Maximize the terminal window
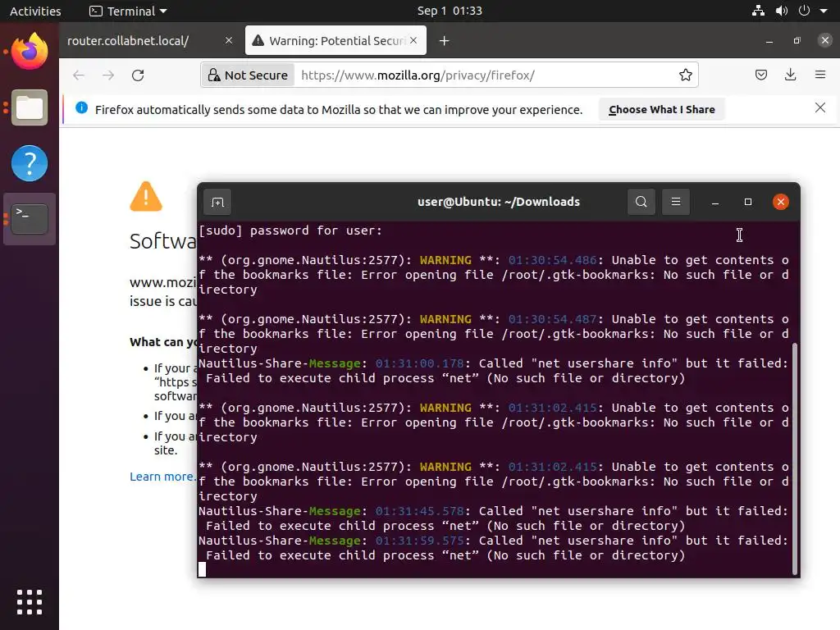 click(748, 202)
